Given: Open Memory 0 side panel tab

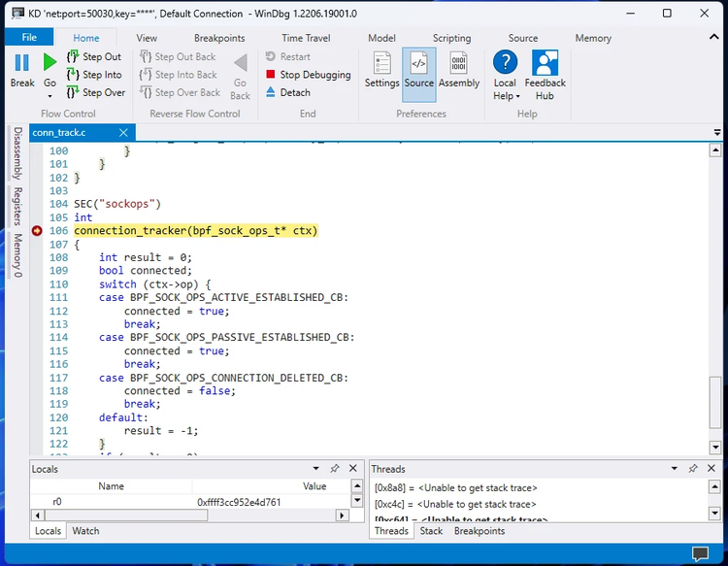Looking at the screenshot, I should (17, 255).
